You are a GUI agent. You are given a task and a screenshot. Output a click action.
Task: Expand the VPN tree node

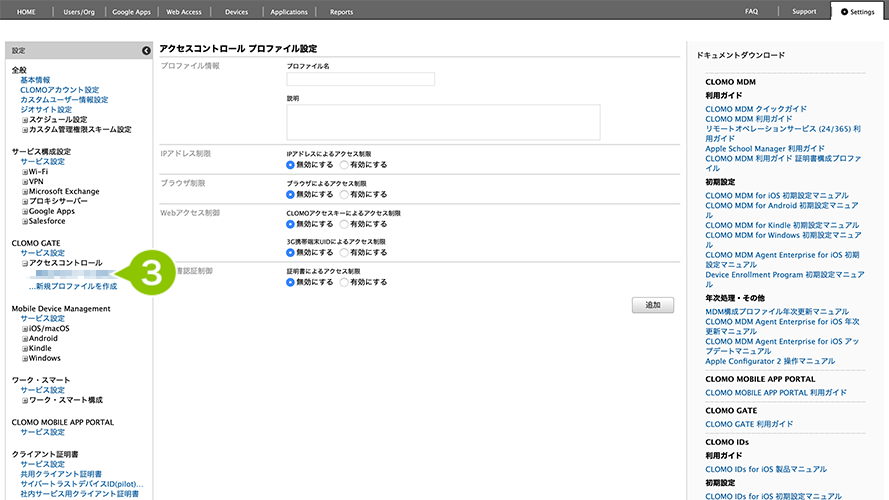pos(25,182)
